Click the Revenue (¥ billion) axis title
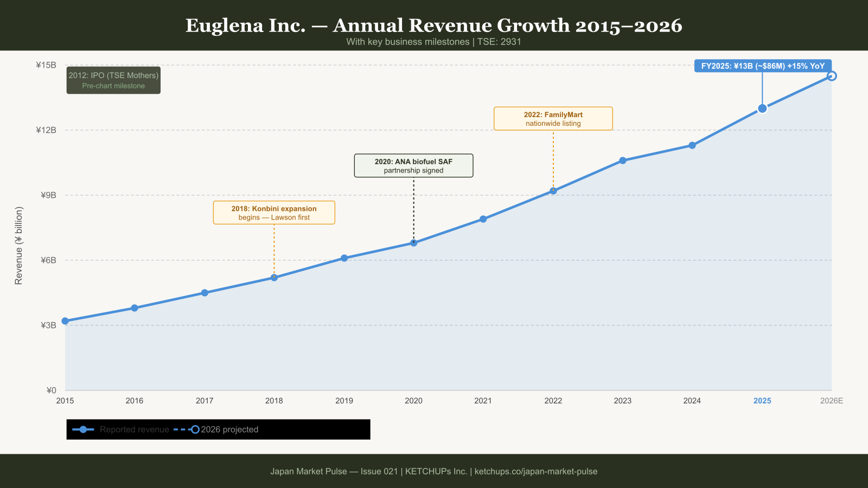Screen dimensions: 868x488 [x=19, y=246]
